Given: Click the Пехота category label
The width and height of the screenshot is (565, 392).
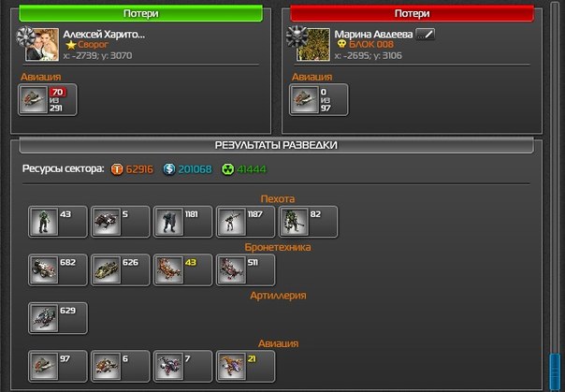Looking at the screenshot, I should click(x=278, y=199).
